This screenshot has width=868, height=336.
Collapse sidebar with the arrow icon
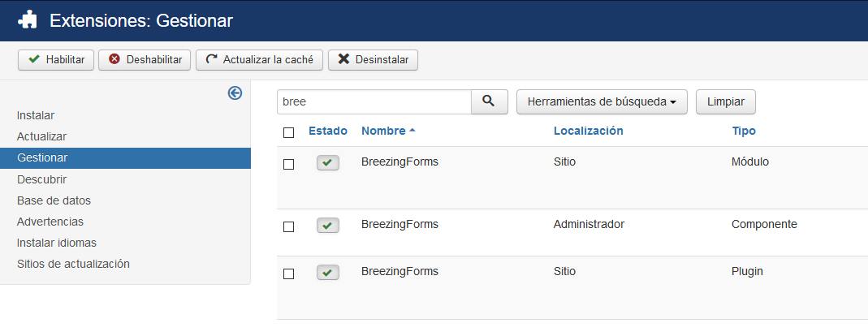(x=235, y=93)
